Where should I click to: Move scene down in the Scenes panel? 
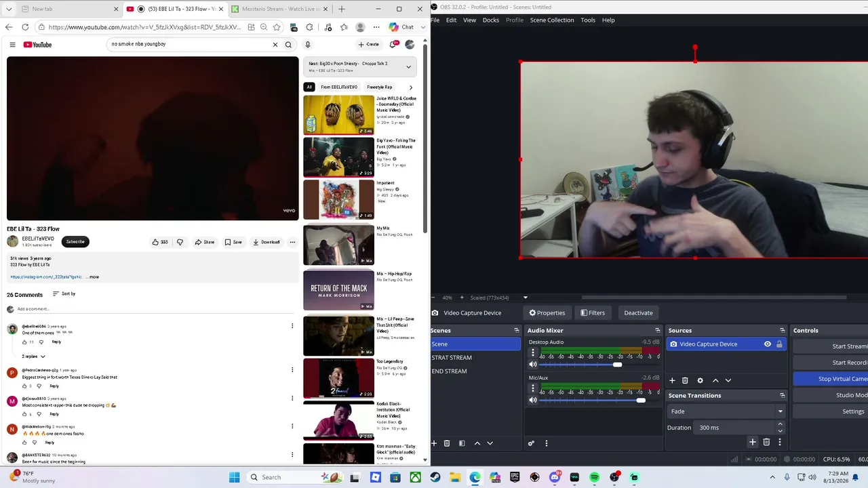tap(490, 443)
